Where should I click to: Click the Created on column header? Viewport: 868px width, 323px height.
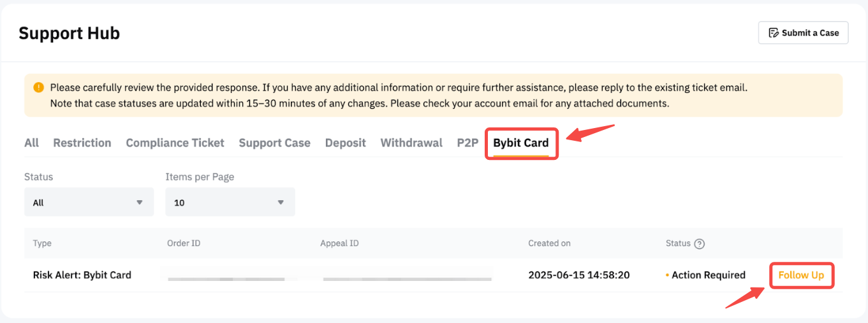[549, 243]
